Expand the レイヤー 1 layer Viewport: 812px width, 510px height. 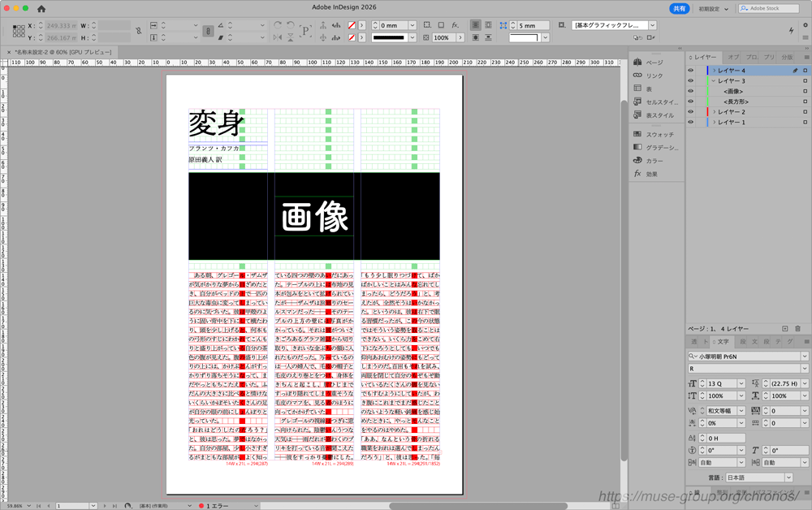714,123
